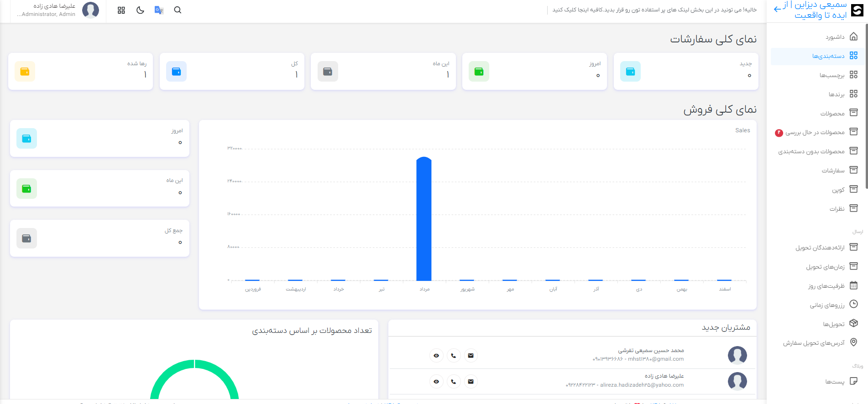Click the پست‌ها note icon

click(x=854, y=381)
